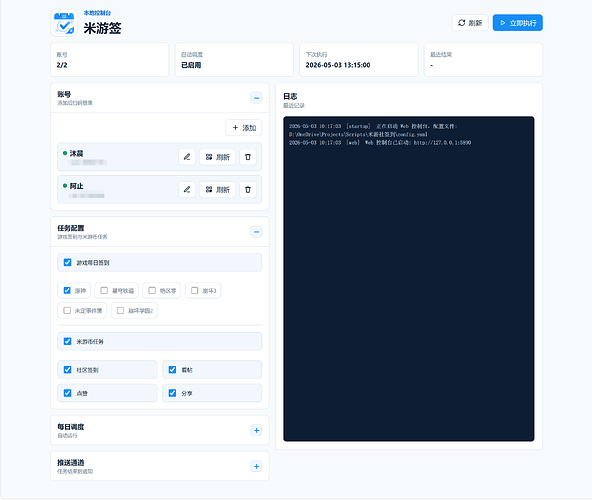
Task: Refresh login for the 沐晨 account
Action: pyautogui.click(x=217, y=157)
